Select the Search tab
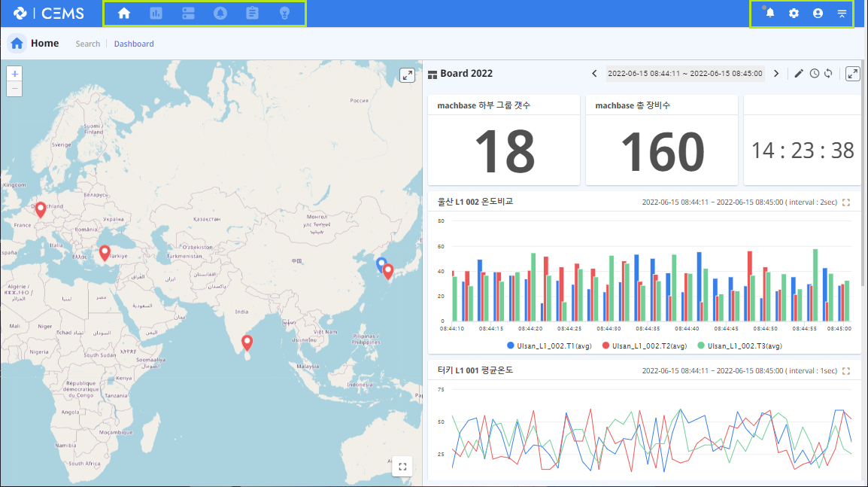Image resolution: width=868 pixels, height=487 pixels. coord(88,44)
